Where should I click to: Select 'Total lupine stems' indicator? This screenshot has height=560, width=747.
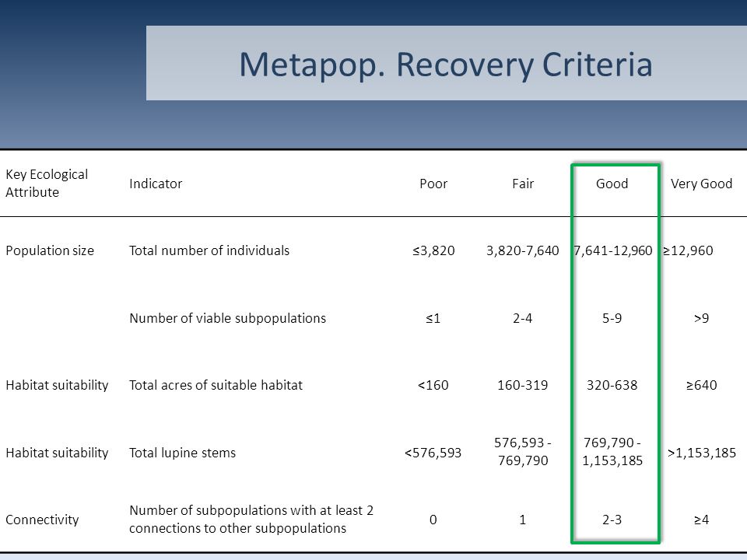coord(182,453)
